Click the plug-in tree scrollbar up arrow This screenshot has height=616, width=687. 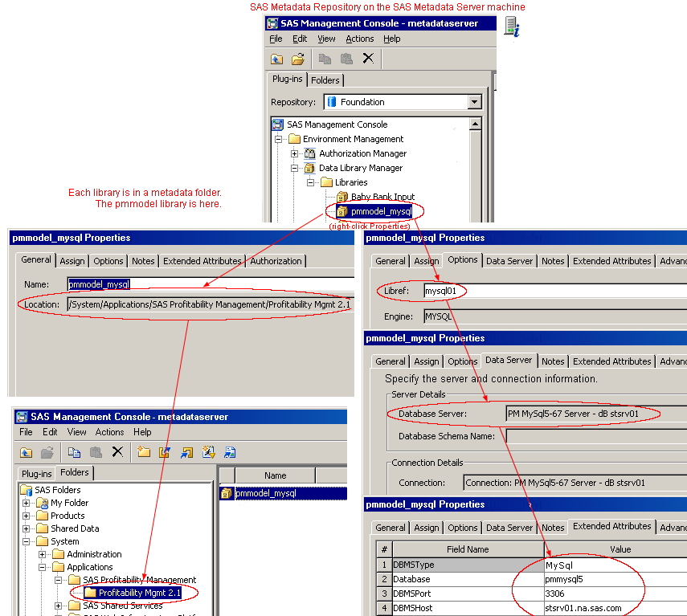(475, 124)
